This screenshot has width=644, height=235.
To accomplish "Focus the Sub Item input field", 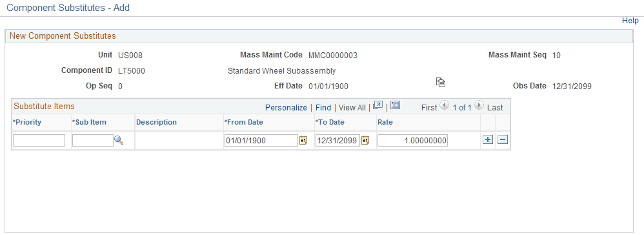I will [x=93, y=141].
